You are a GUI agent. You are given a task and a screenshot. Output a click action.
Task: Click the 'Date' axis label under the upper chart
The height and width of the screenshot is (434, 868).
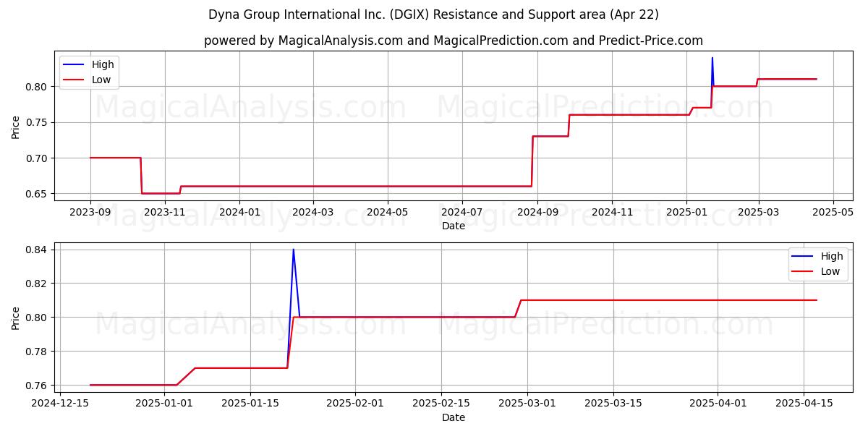point(454,226)
